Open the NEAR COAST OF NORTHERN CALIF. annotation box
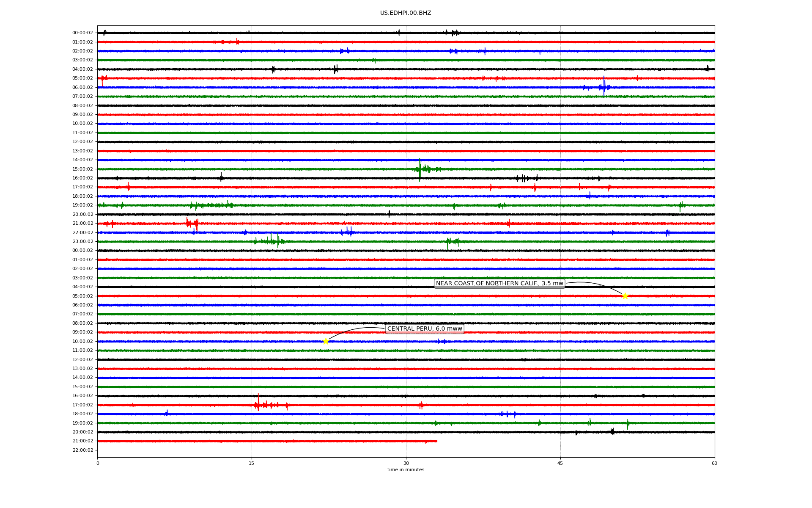This screenshot has height=508, width=812. click(x=499, y=284)
